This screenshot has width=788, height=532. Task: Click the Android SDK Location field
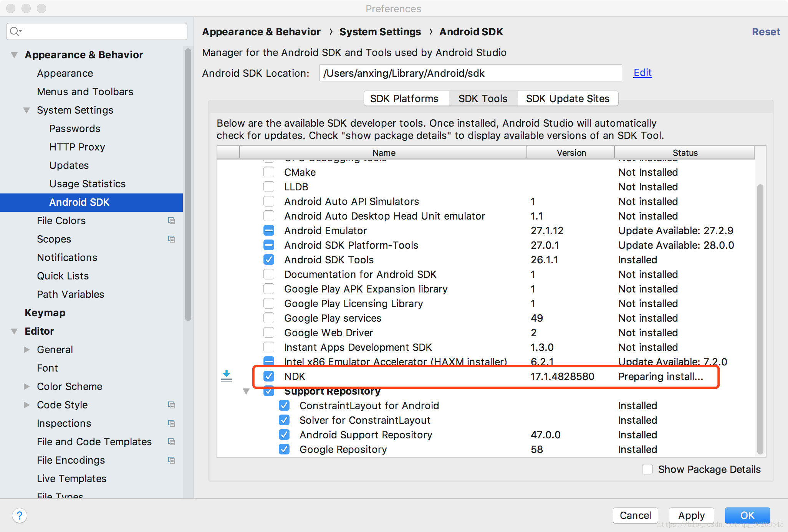[x=470, y=73]
